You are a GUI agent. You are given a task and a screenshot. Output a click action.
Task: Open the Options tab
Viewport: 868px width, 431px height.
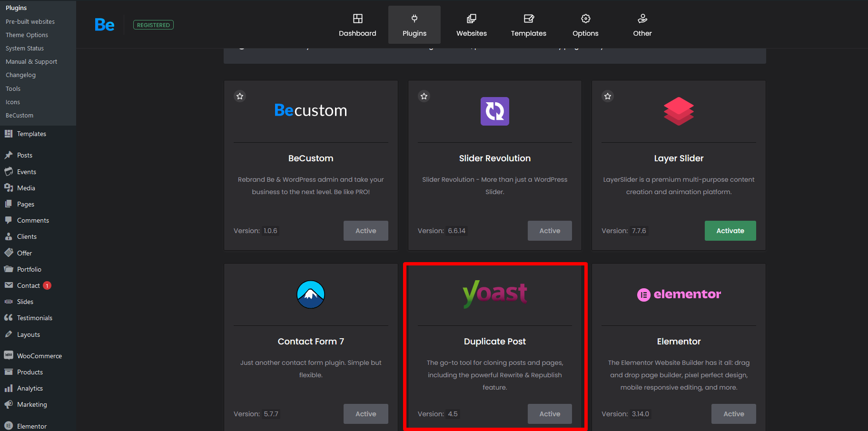coord(585,25)
